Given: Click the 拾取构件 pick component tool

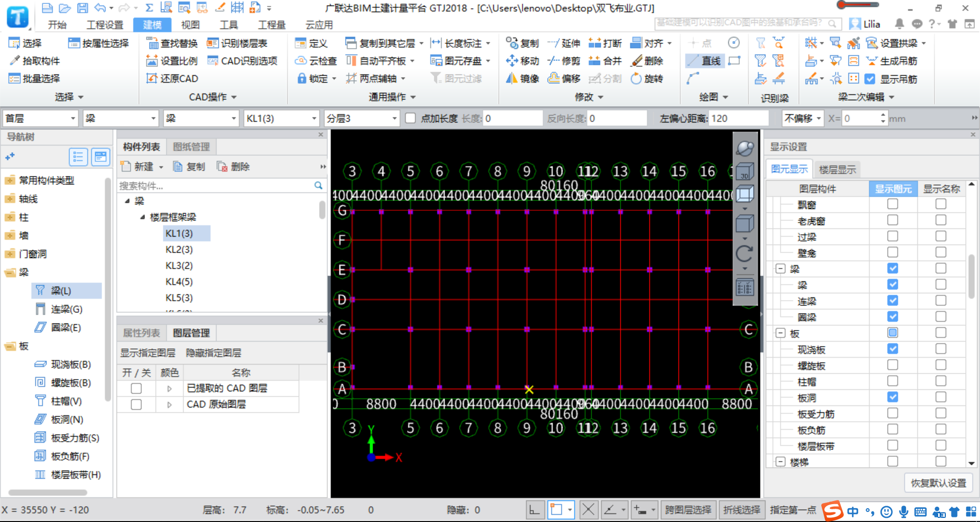Looking at the screenshot, I should click(35, 61).
